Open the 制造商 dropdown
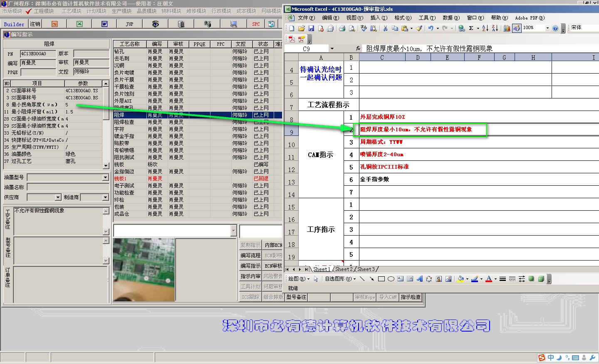 click(x=105, y=197)
